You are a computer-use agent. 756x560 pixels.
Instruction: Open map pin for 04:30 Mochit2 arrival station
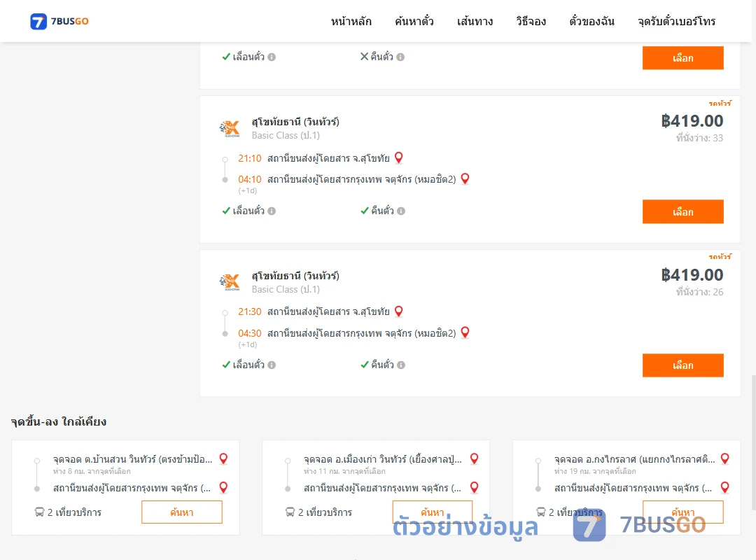pos(465,332)
